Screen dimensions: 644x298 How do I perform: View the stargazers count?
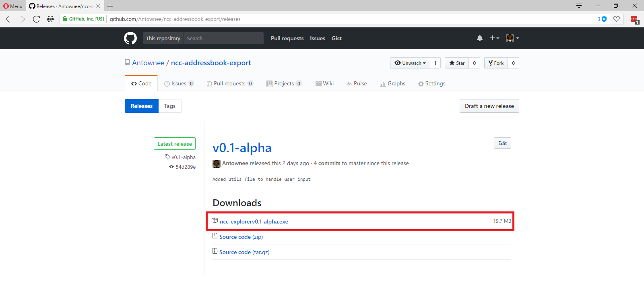475,63
